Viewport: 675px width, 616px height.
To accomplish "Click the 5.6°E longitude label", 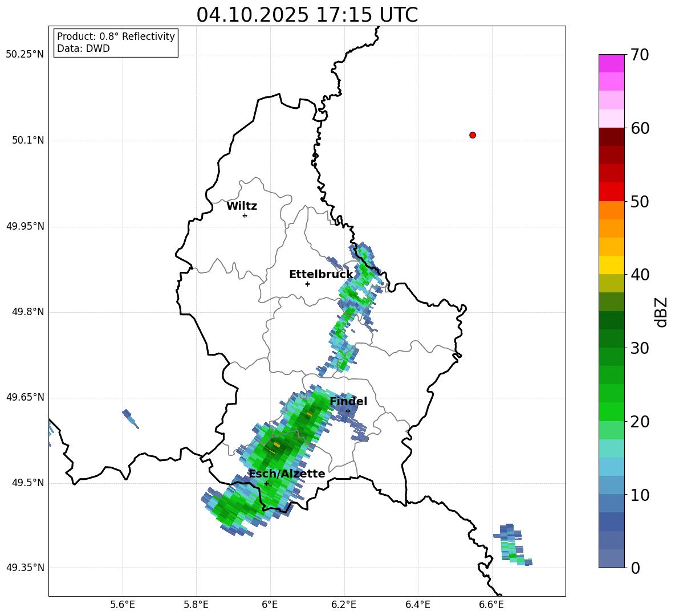I will pos(123,605).
